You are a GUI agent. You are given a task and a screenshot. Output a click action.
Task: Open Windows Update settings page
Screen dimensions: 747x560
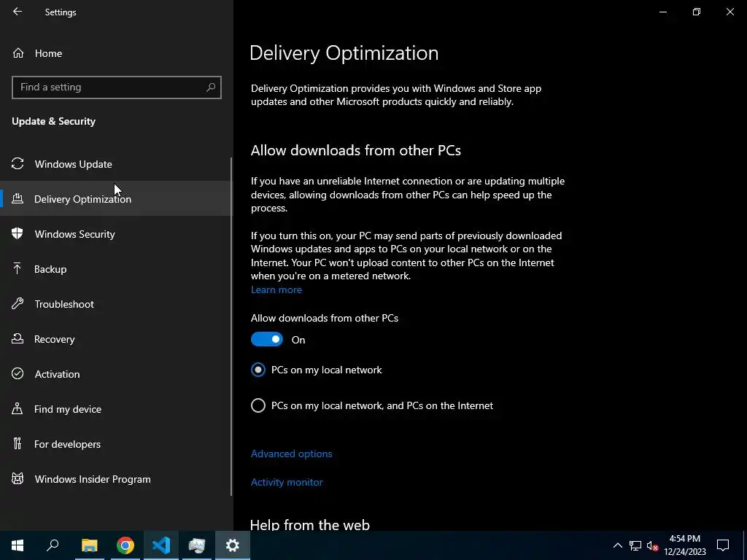[115, 164]
